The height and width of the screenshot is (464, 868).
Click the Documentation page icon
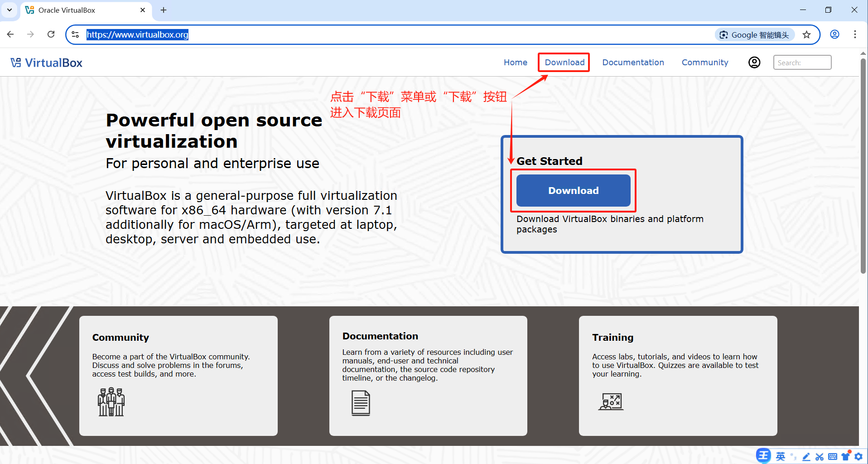tap(361, 403)
